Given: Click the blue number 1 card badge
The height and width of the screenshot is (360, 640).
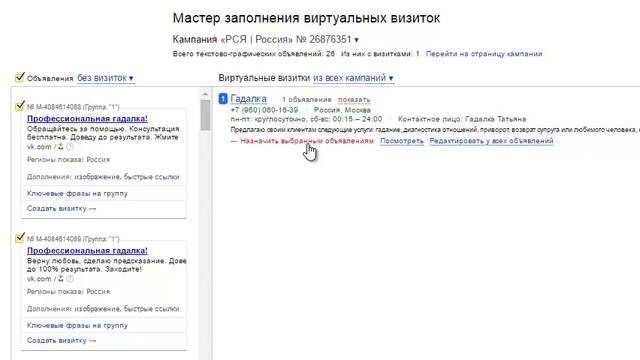Looking at the screenshot, I should point(223,99).
